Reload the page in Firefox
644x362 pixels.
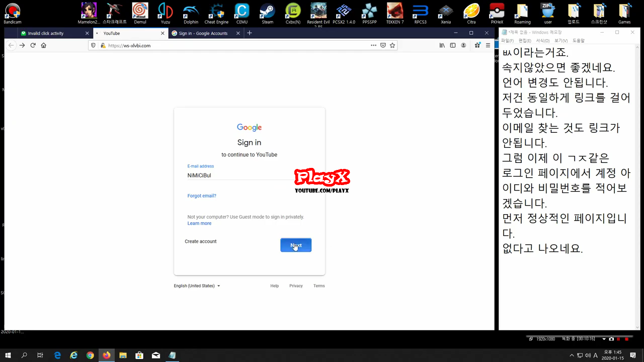[x=33, y=45]
